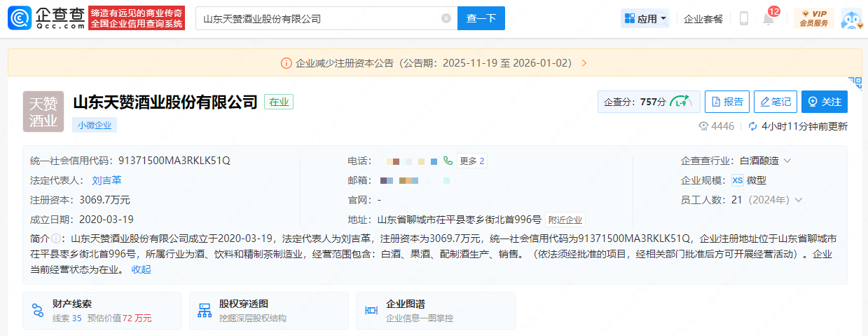Open the notifications bell with 12 alerts
Screen dimensions: 868x336
coord(769,19)
